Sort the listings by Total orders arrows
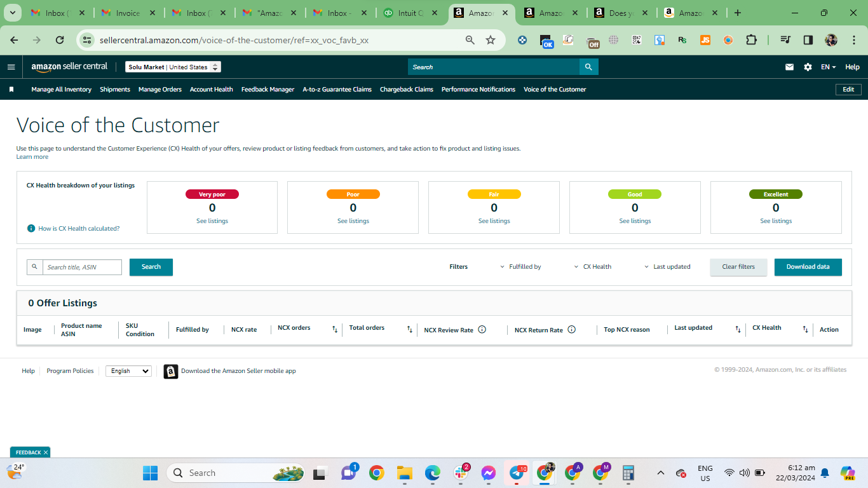The image size is (868, 488). click(x=410, y=329)
